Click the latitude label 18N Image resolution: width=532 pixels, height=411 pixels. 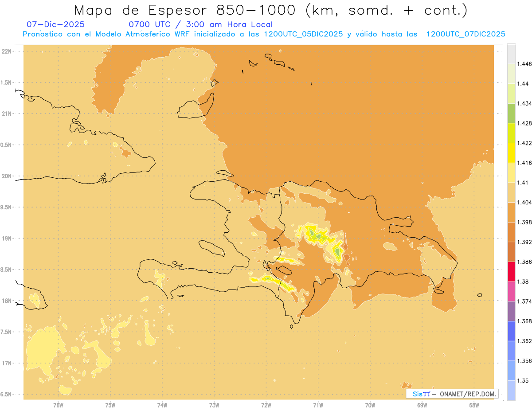[x=8, y=301]
